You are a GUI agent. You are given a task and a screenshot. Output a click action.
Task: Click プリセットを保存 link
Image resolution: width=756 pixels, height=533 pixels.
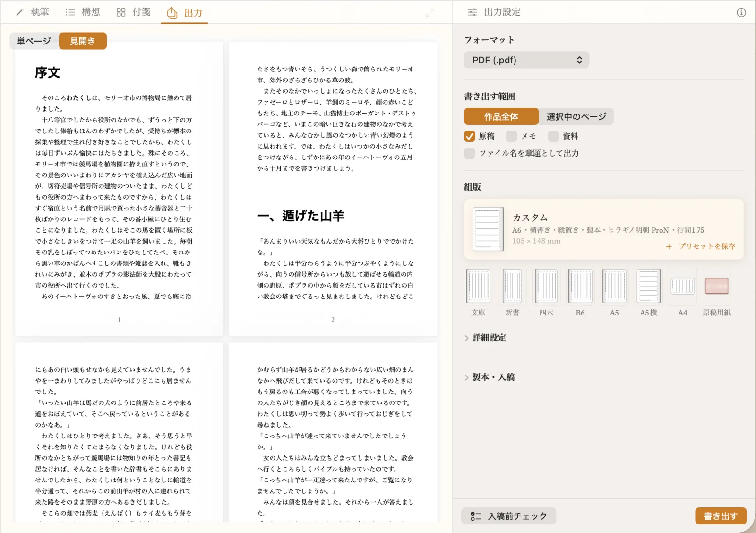click(x=701, y=246)
